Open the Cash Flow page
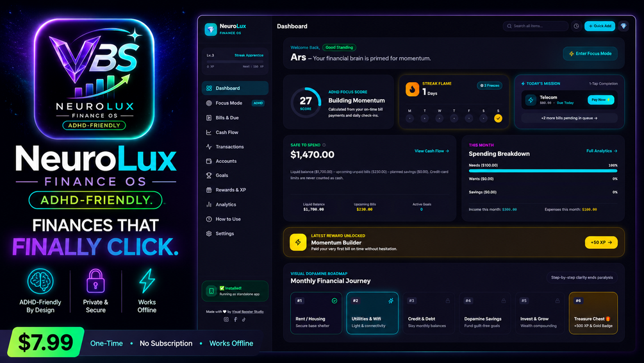 point(235,132)
